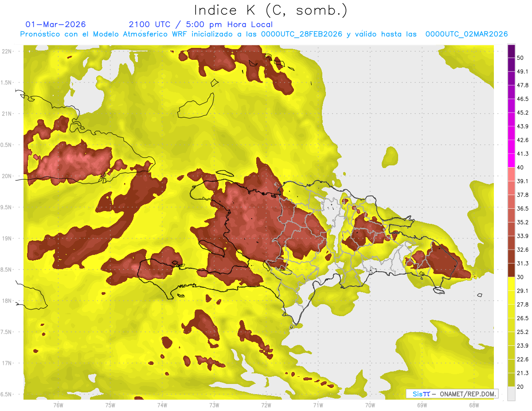Select the '41.3' colorbar value
The width and height of the screenshot is (532, 411).
click(x=523, y=154)
